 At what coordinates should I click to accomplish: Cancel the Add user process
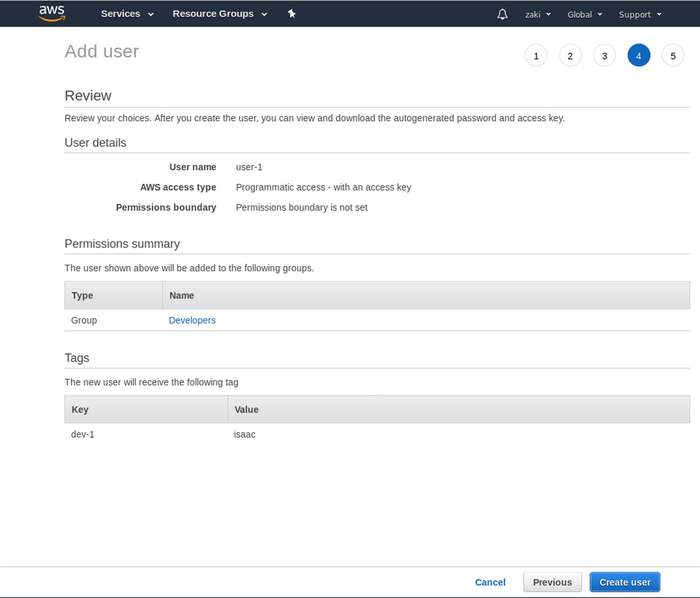[x=490, y=582]
